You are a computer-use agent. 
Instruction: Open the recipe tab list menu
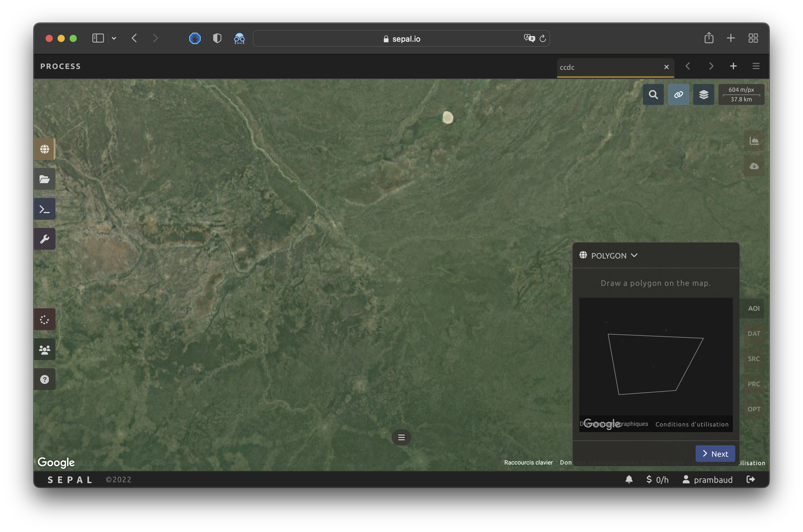756,66
